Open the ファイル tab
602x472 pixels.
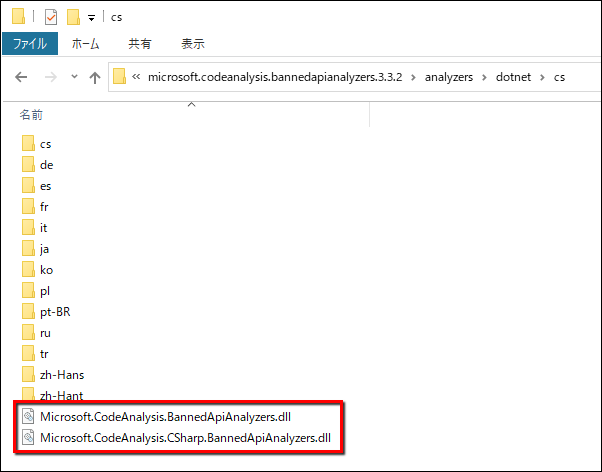tap(30, 44)
